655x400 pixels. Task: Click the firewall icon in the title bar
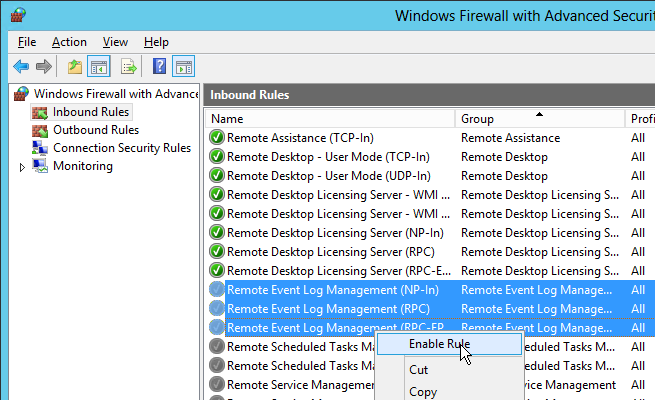(x=18, y=15)
